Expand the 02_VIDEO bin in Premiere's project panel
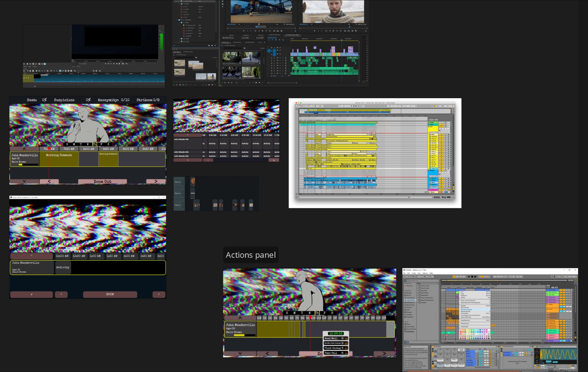The image size is (588, 372). point(179,39)
